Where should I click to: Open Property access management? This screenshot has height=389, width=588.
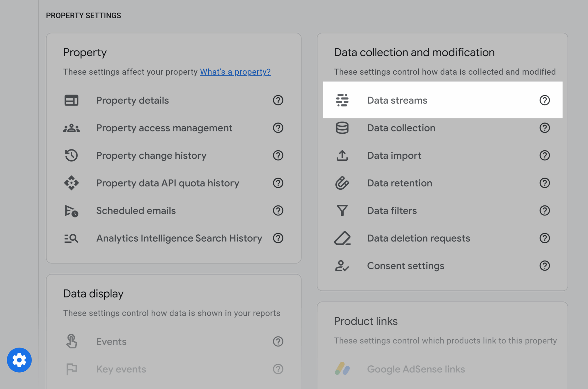click(164, 128)
